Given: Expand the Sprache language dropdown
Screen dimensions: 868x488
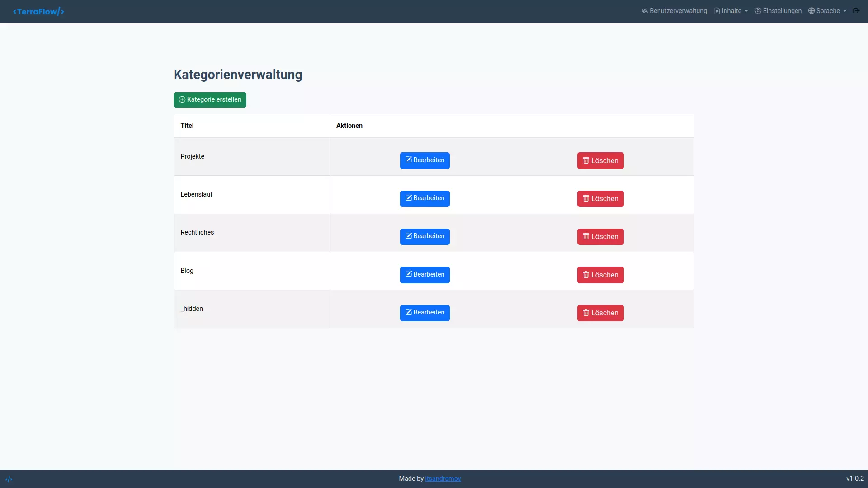Looking at the screenshot, I should click(827, 11).
